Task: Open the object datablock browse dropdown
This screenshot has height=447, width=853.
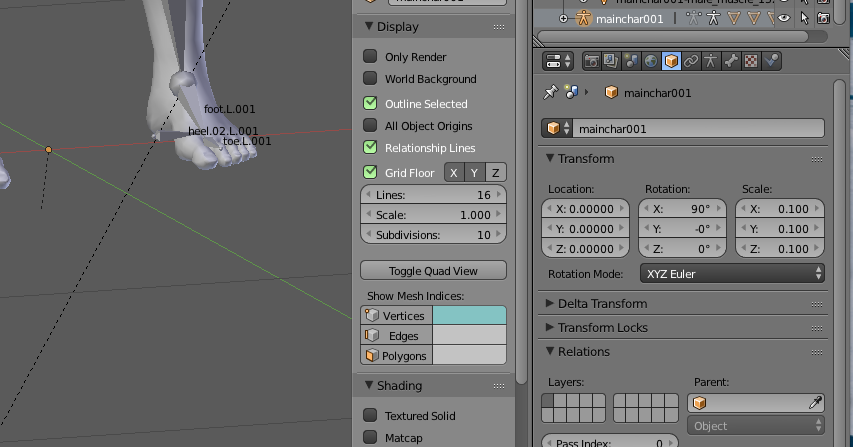Action: point(557,128)
